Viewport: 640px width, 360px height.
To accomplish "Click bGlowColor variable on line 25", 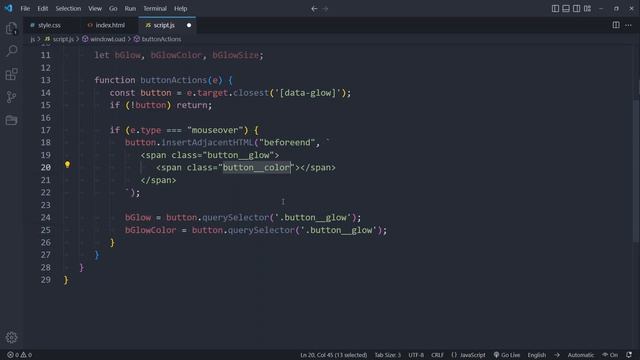I will point(151,230).
